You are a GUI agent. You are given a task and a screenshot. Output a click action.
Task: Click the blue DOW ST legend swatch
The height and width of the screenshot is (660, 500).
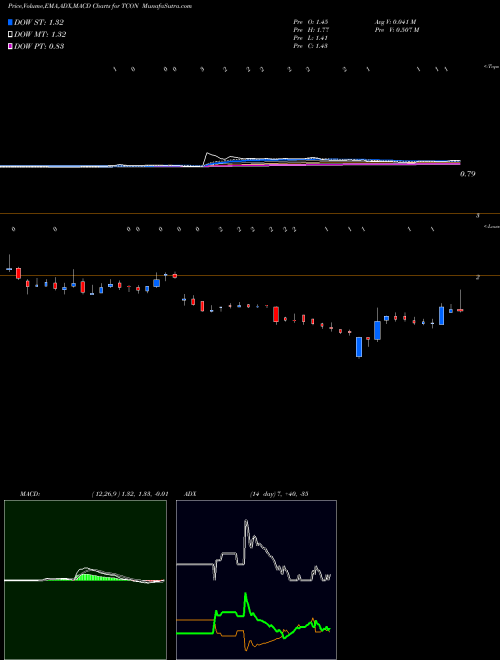10,22
